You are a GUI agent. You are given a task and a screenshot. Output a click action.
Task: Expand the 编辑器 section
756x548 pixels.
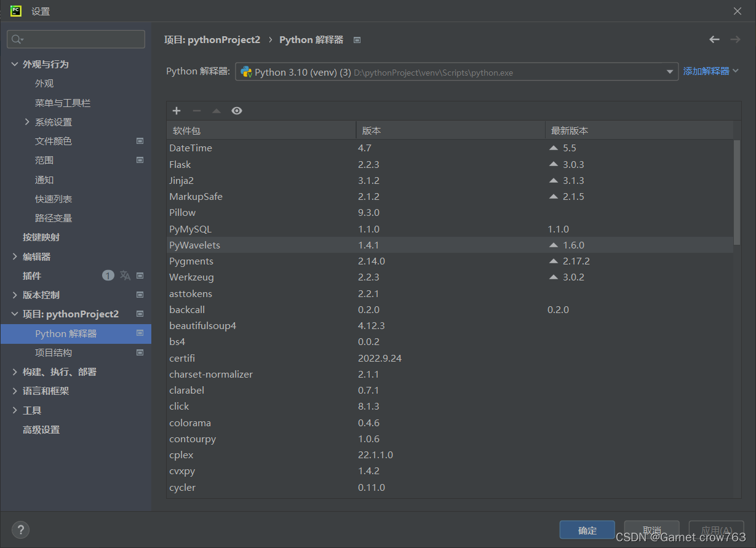click(x=15, y=256)
